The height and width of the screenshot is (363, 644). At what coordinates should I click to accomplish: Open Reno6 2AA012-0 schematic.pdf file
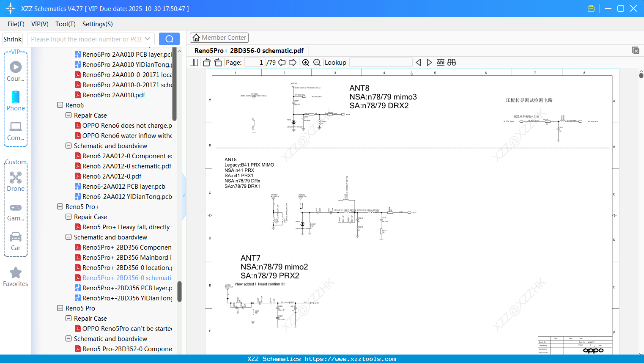click(x=126, y=166)
